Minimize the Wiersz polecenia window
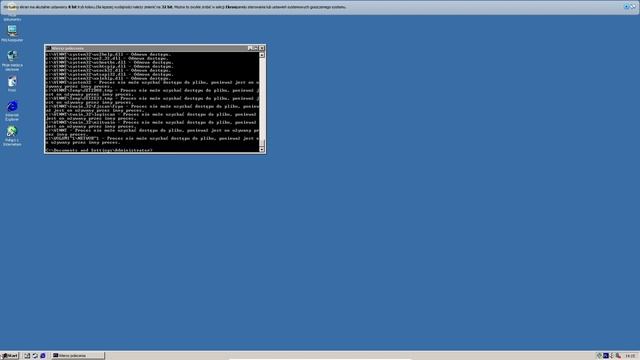 (250, 48)
